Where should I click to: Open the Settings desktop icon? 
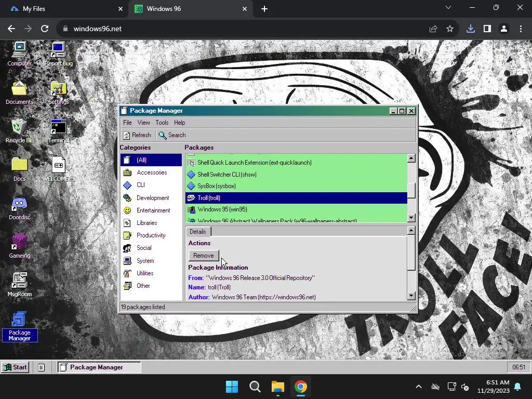pyautogui.click(x=58, y=92)
